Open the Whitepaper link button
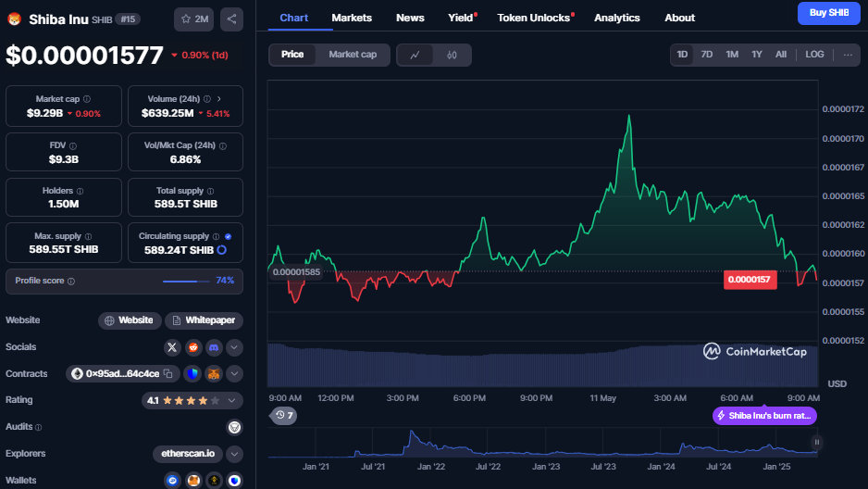 [204, 320]
